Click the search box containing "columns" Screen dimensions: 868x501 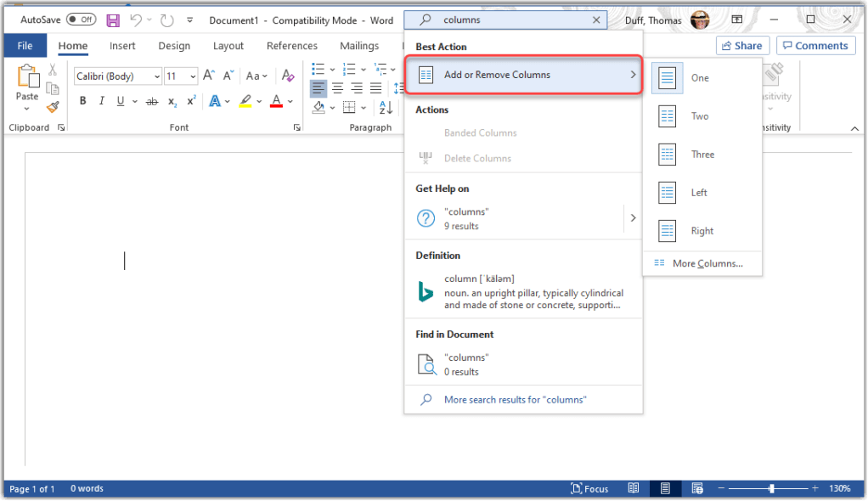[x=510, y=20]
